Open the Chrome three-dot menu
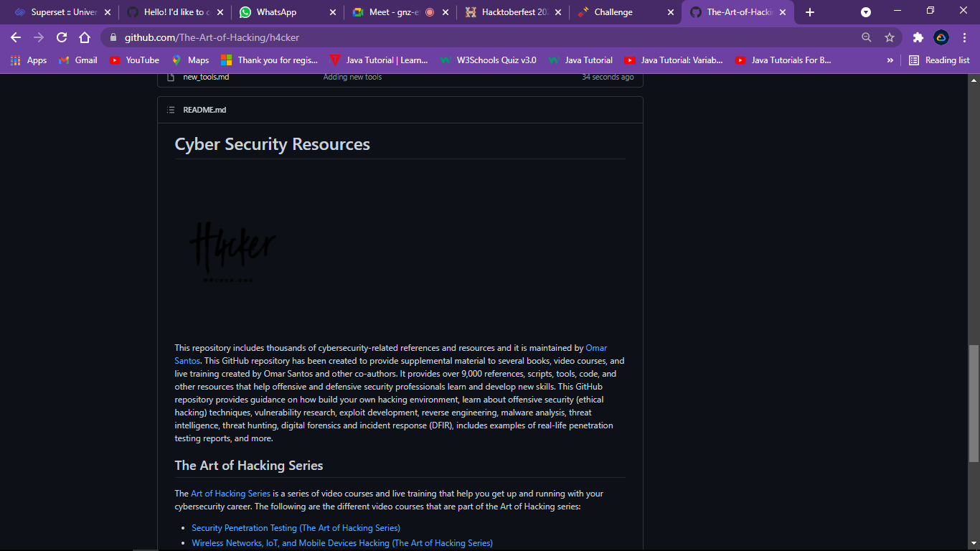This screenshot has width=980, height=551. (x=964, y=37)
